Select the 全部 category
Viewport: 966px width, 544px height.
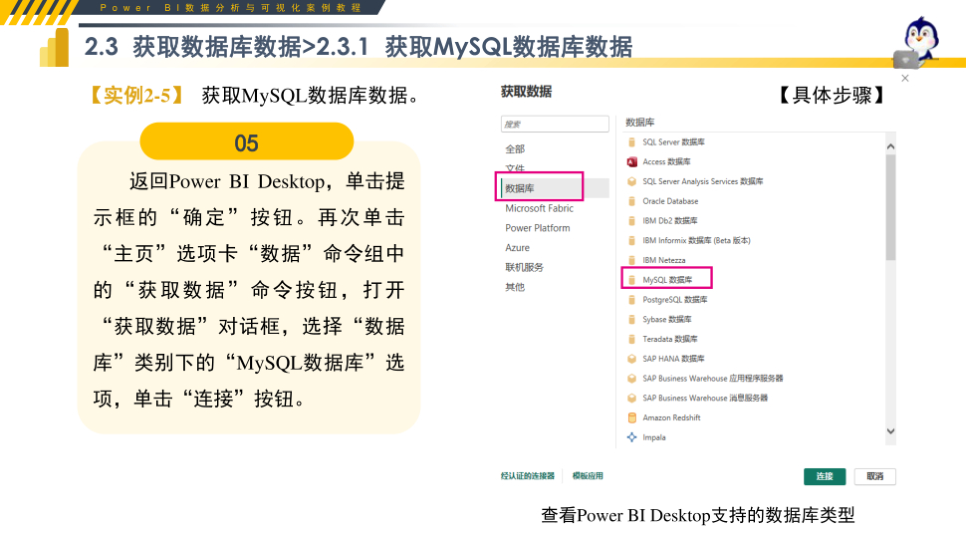[x=515, y=149]
